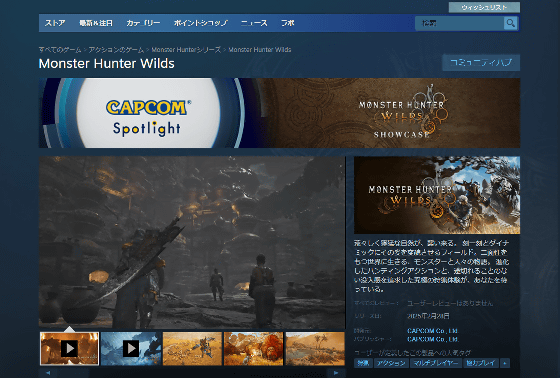Select the マルチプレイヤー tag
560x378 pixels.
click(436, 363)
